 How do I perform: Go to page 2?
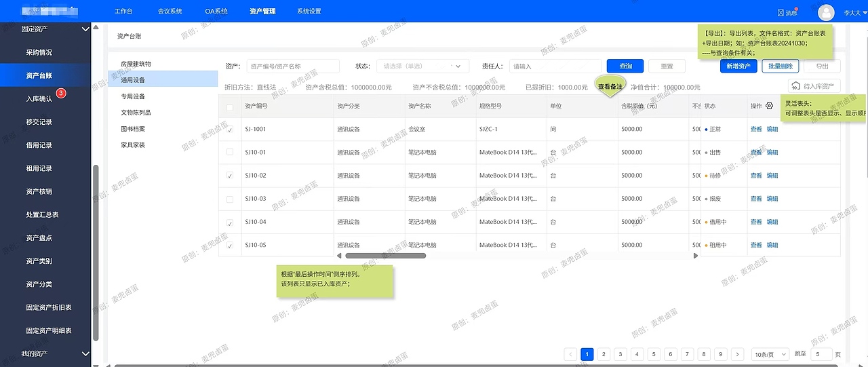[x=604, y=354]
